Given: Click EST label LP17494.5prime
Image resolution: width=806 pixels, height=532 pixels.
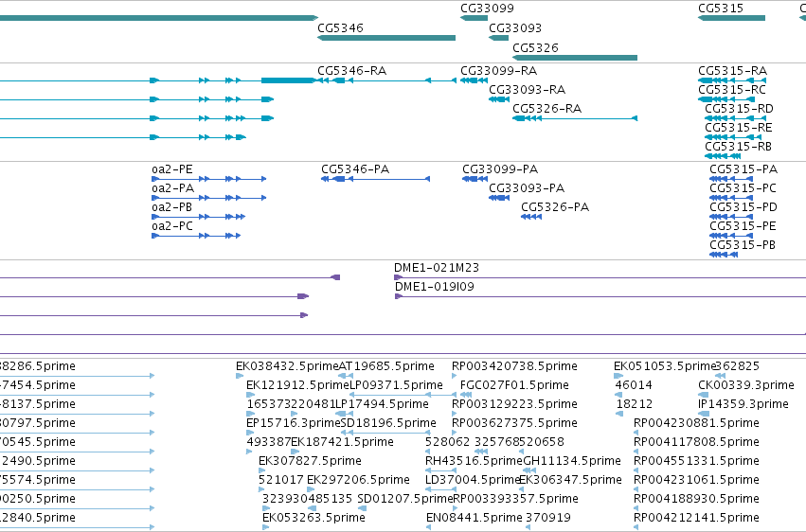Looking at the screenshot, I should point(382,404).
